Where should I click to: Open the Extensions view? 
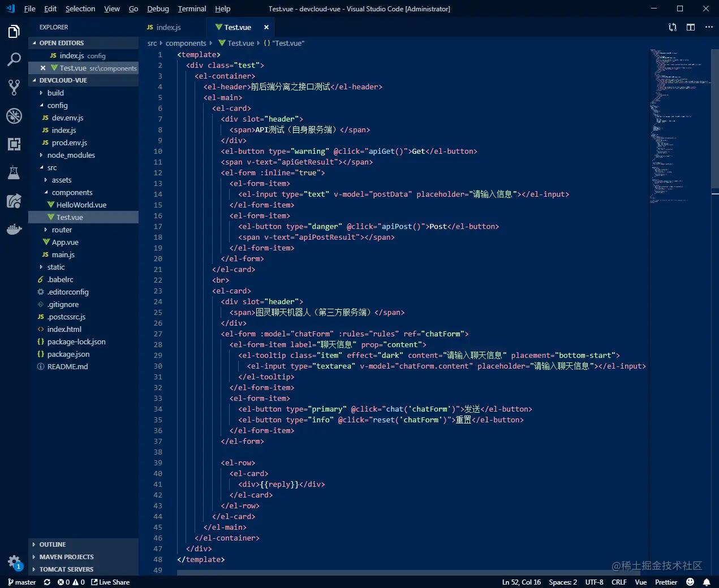click(x=14, y=144)
